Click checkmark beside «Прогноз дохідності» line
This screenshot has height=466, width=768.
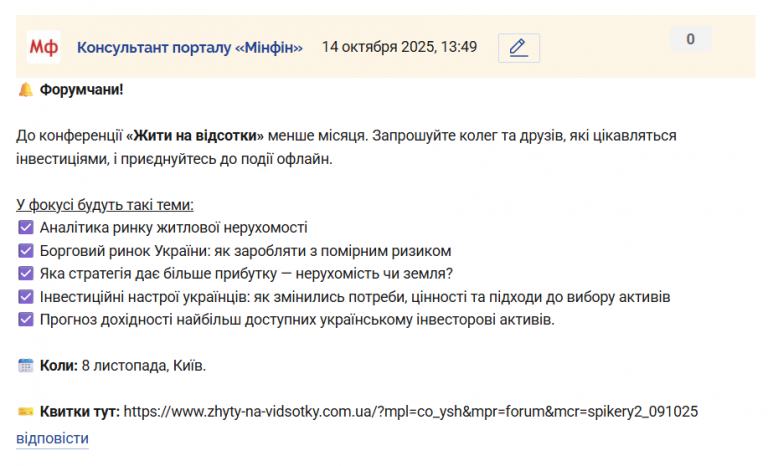tap(26, 320)
